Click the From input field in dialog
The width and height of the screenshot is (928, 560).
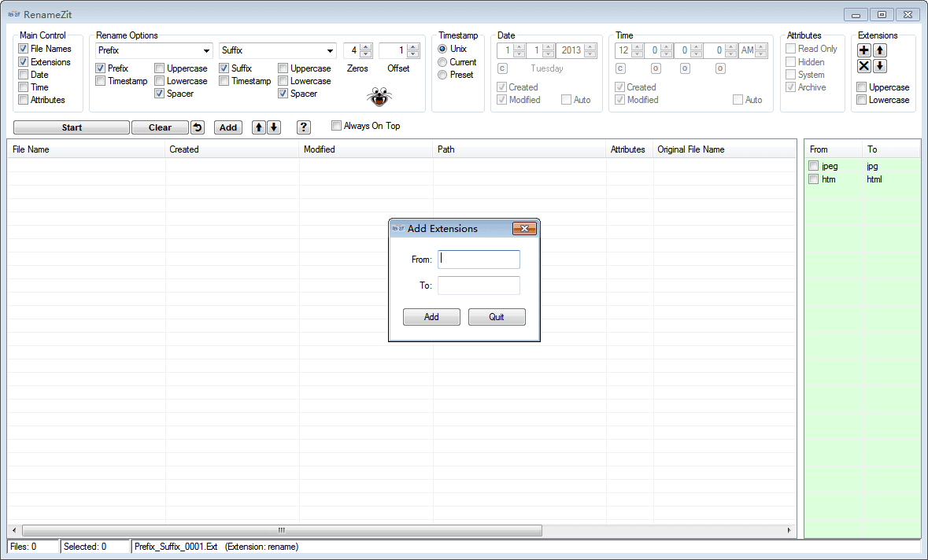pyautogui.click(x=479, y=260)
